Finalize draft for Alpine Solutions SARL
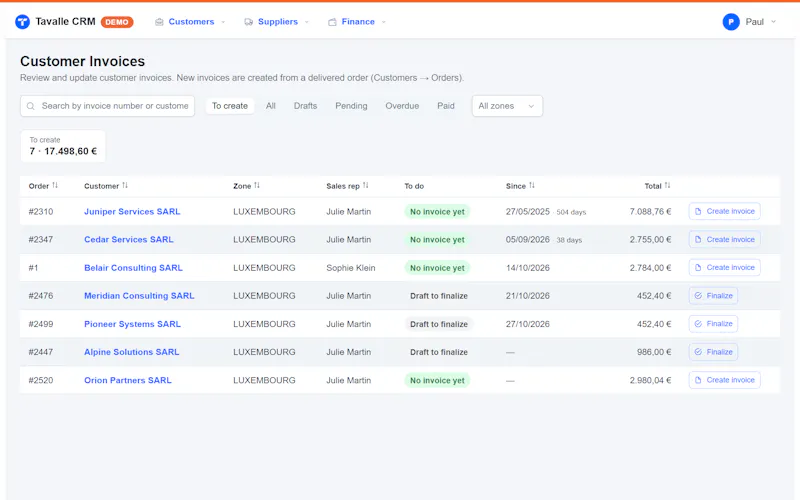The image size is (800, 500). click(713, 352)
